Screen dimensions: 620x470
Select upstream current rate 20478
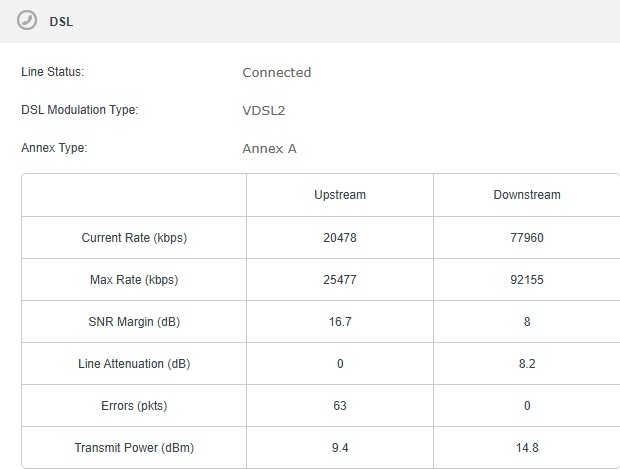pyautogui.click(x=340, y=238)
